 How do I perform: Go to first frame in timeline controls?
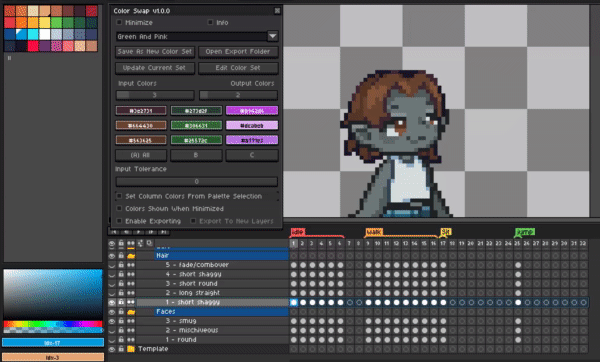pyautogui.click(x=114, y=232)
